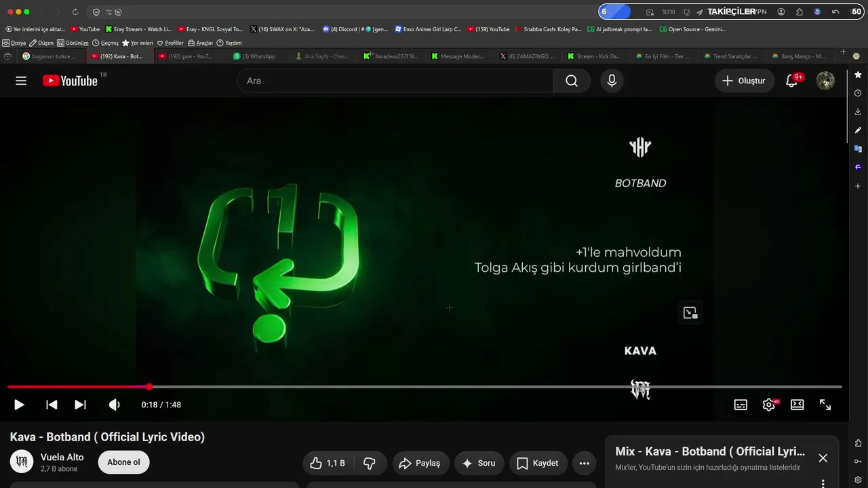
Task: Open the Araçlar menu
Action: click(x=201, y=43)
